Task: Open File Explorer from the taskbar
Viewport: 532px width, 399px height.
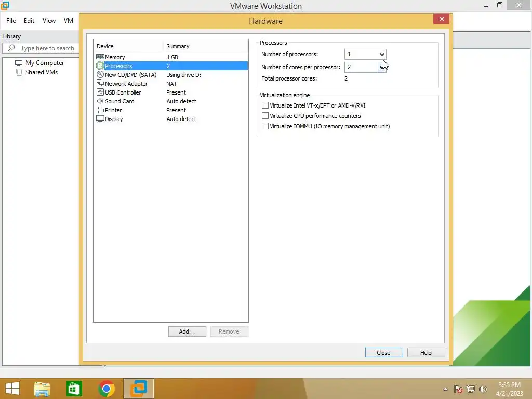Action: coord(42,389)
